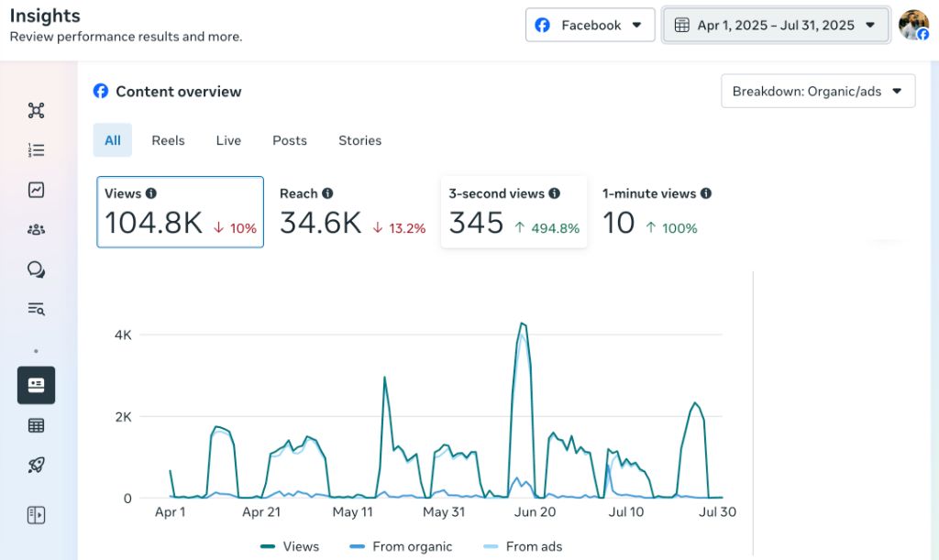
Task: Switch to the Stories tab
Action: point(359,140)
